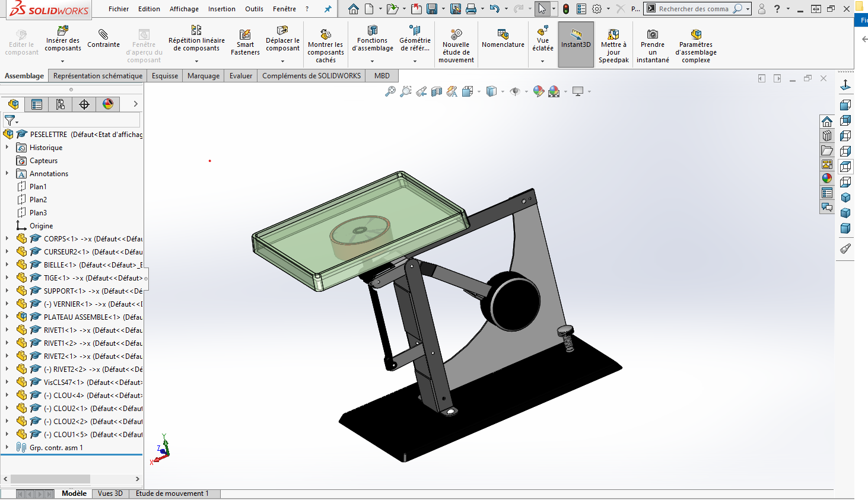Screen dimensions: 868x500
Task: Save the assembly with the floppy disk icon
Action: tap(432, 9)
